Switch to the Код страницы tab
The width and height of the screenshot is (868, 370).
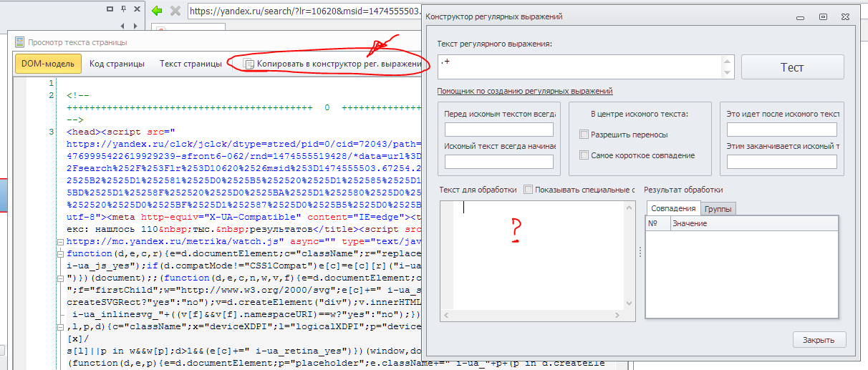117,64
